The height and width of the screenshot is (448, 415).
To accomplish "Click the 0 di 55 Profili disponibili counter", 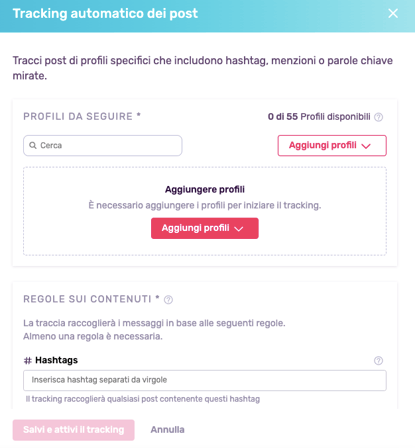I will click(319, 117).
